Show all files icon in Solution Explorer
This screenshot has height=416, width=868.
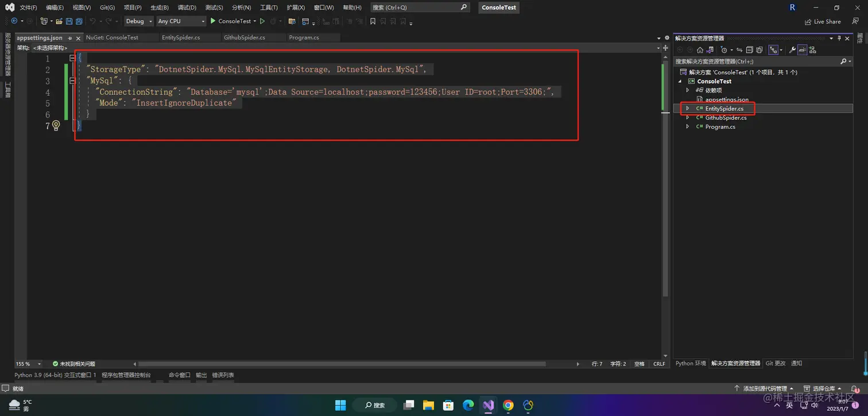pos(759,50)
